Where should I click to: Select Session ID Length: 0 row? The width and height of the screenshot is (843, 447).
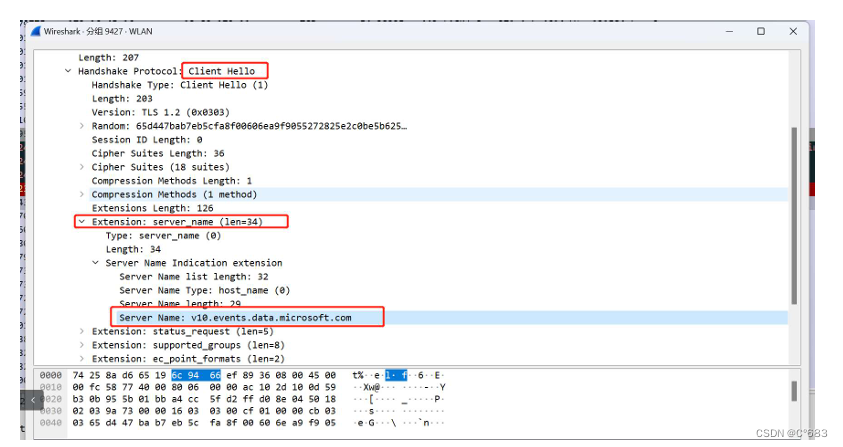pos(147,140)
